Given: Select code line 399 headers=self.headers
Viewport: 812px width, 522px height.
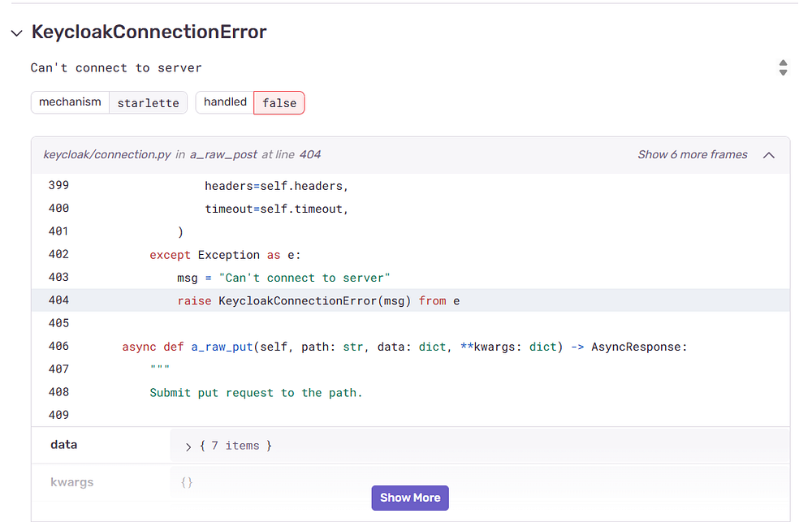Looking at the screenshot, I should click(411, 185).
